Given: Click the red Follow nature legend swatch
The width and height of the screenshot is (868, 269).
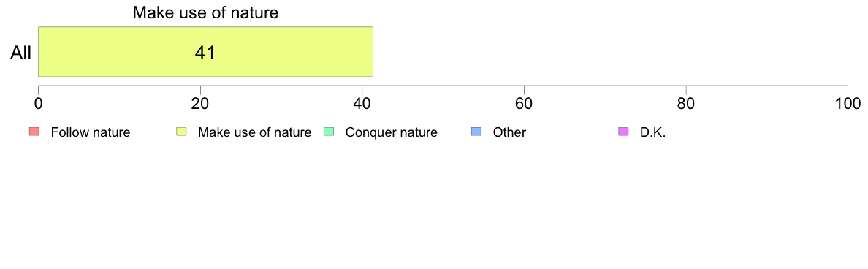Looking at the screenshot, I should point(34,132).
